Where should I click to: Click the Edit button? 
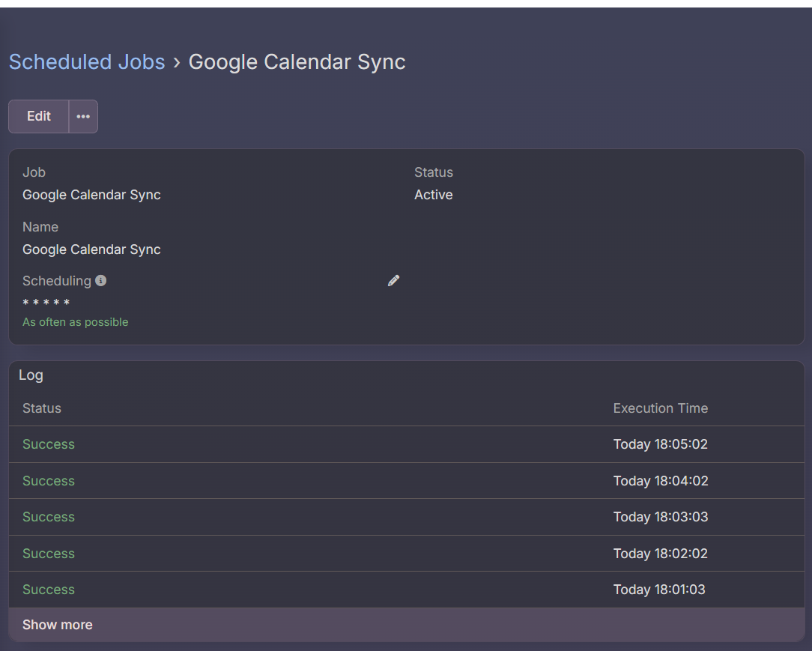(x=39, y=116)
